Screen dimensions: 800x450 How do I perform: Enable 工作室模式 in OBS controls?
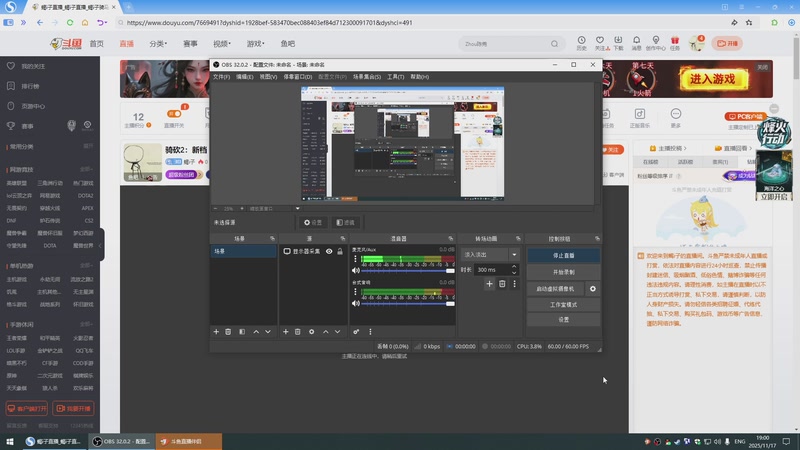pos(563,305)
